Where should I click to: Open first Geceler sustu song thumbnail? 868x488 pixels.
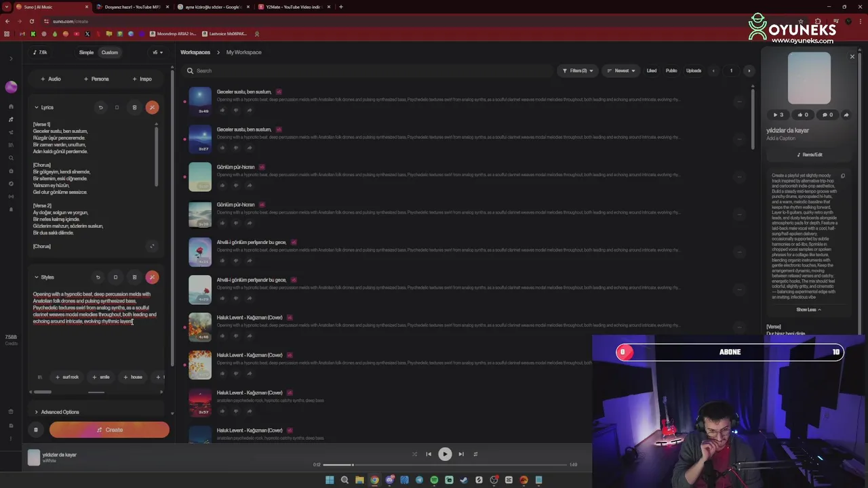click(x=200, y=101)
